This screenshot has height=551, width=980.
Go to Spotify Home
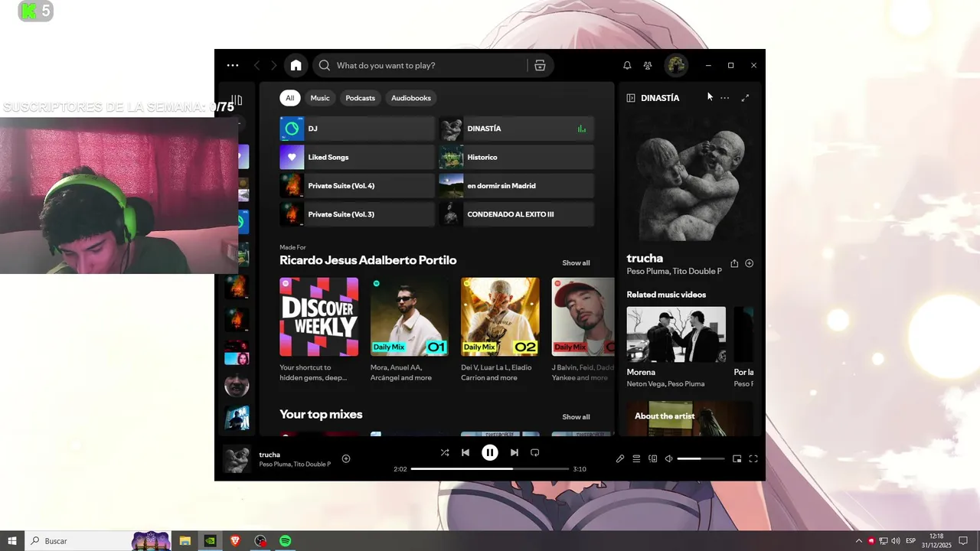coord(296,66)
